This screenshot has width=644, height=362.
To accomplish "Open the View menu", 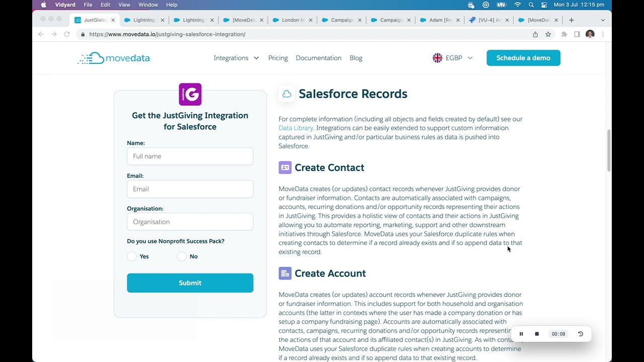I will click(124, 5).
